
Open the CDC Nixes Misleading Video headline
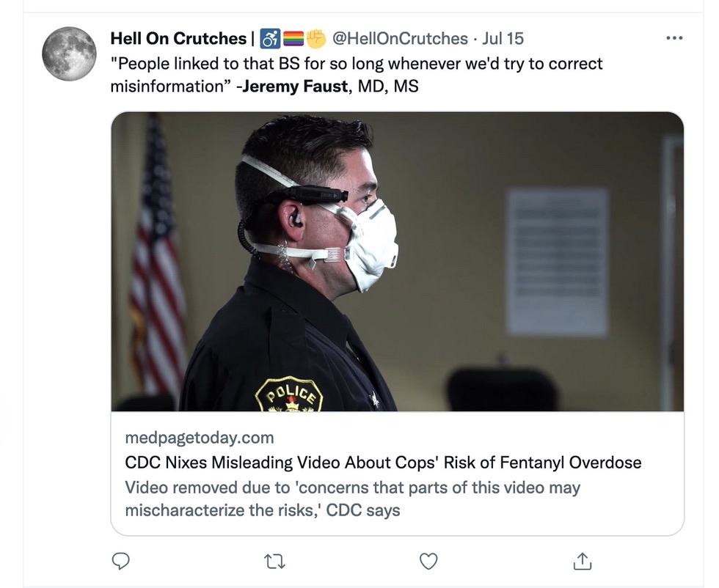[383, 463]
